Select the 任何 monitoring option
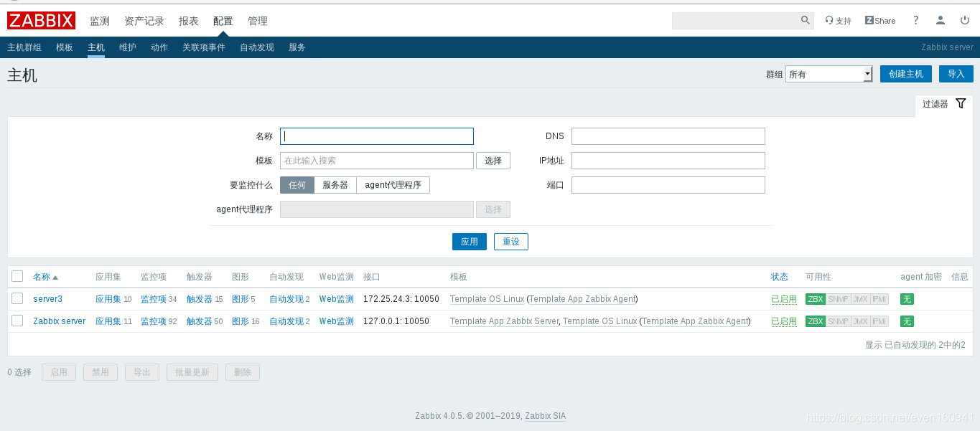This screenshot has height=431, width=980. click(297, 185)
